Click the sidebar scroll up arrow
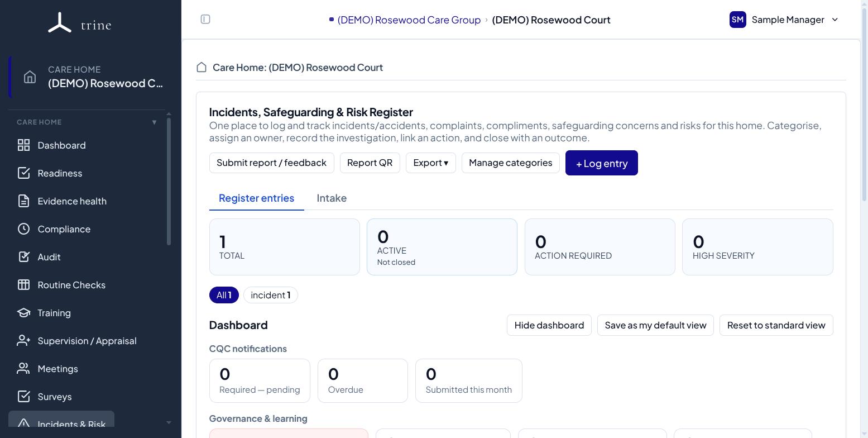Viewport: 868px width, 438px height. coord(169,114)
